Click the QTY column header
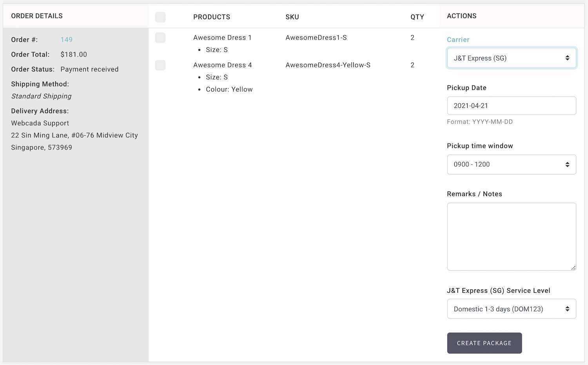This screenshot has height=365, width=588. tap(417, 17)
